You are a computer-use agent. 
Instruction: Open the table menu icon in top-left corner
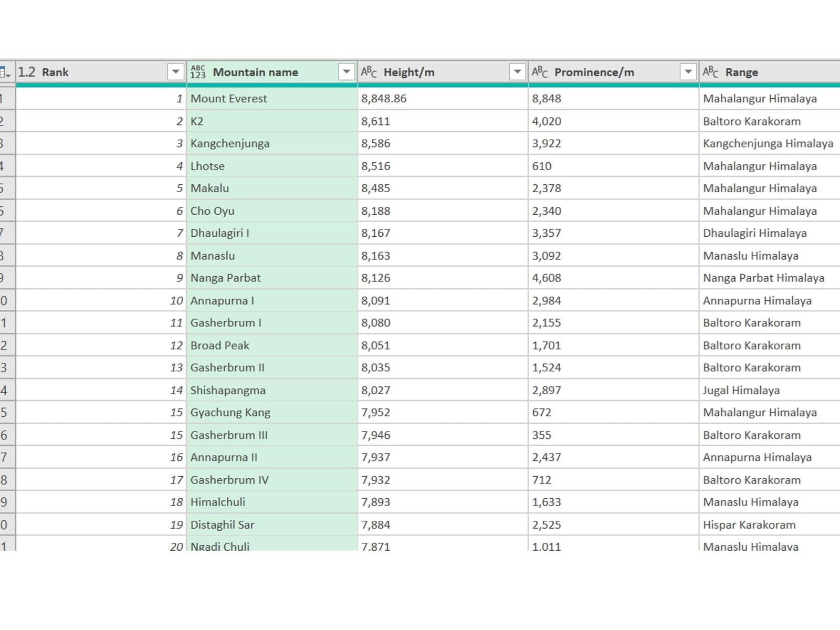pyautogui.click(x=5, y=72)
